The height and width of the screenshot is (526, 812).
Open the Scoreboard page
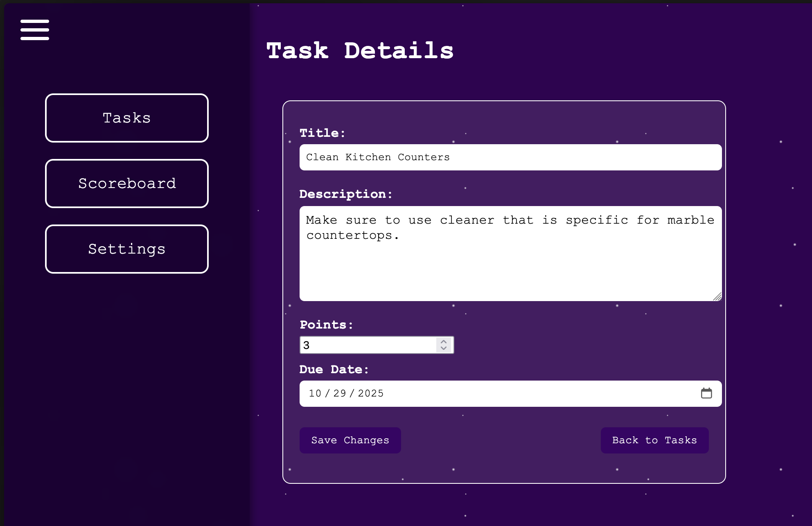[127, 184]
